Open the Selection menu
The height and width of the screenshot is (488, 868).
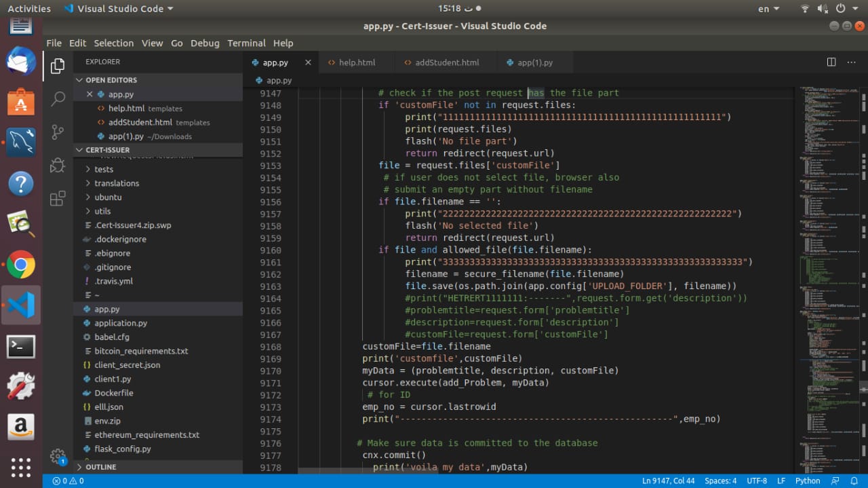click(x=114, y=43)
